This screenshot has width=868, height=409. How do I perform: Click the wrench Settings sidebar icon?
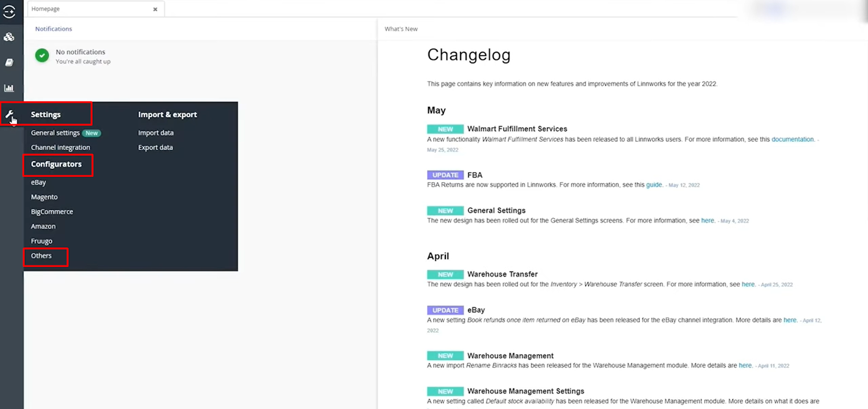(9, 115)
